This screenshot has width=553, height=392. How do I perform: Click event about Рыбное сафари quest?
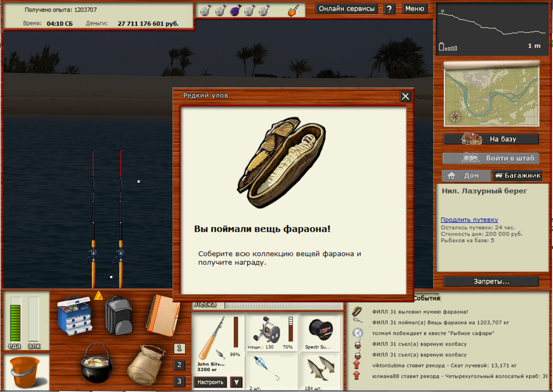[433, 333]
